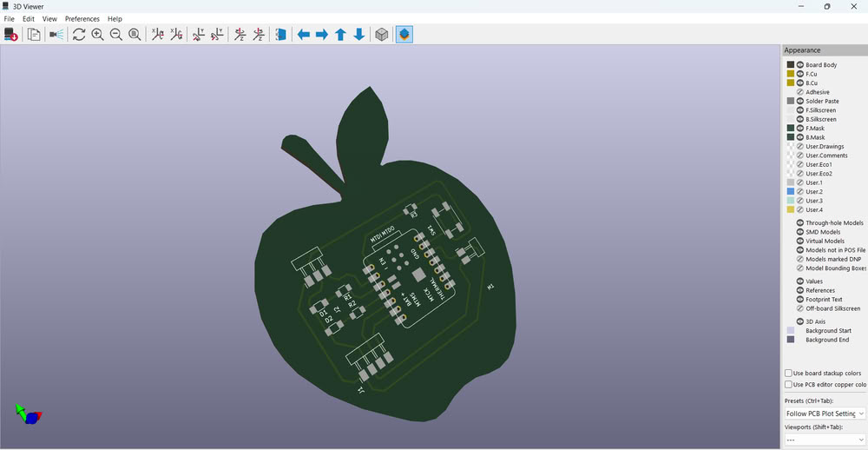Open the View menu
The image size is (868, 450).
pos(49,18)
